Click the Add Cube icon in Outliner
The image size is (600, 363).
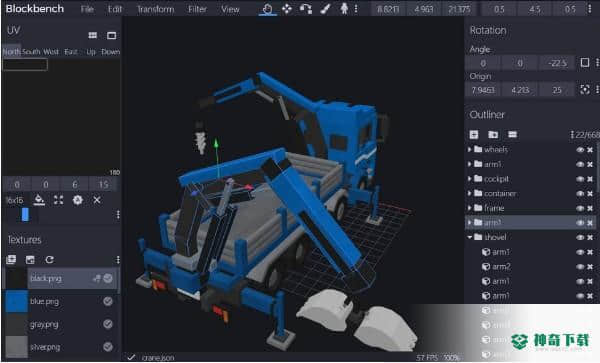click(474, 134)
